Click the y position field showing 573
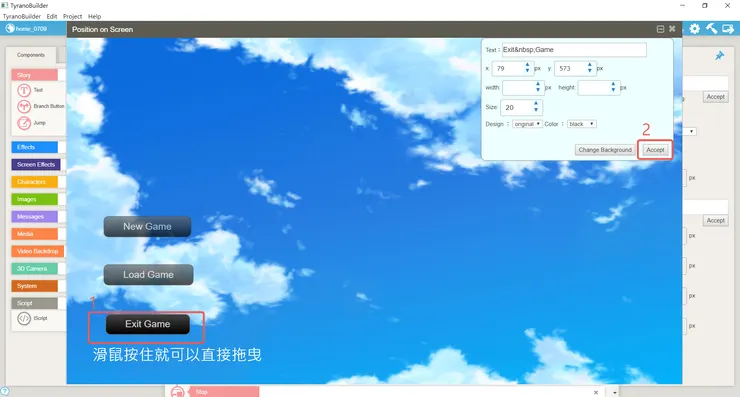The image size is (740, 397). point(574,69)
